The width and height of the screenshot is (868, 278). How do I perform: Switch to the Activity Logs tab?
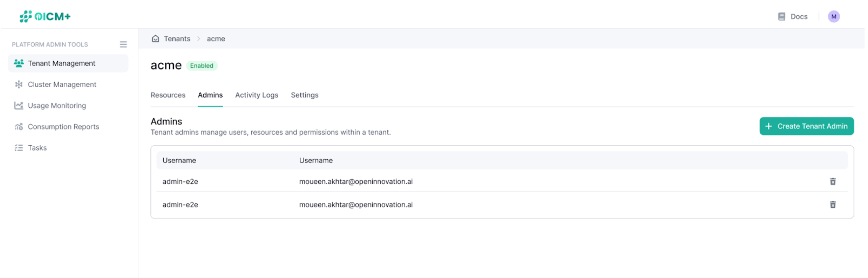coord(257,95)
